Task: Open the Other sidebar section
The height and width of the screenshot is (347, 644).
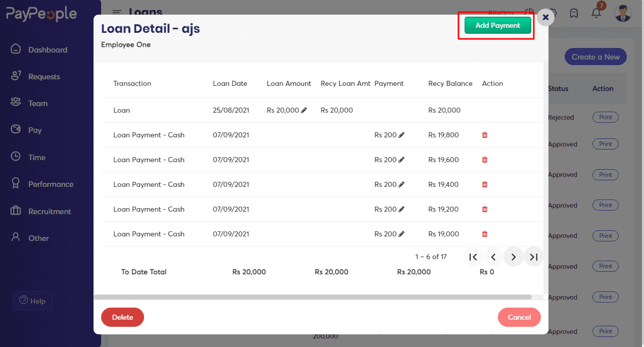Action: pos(38,238)
